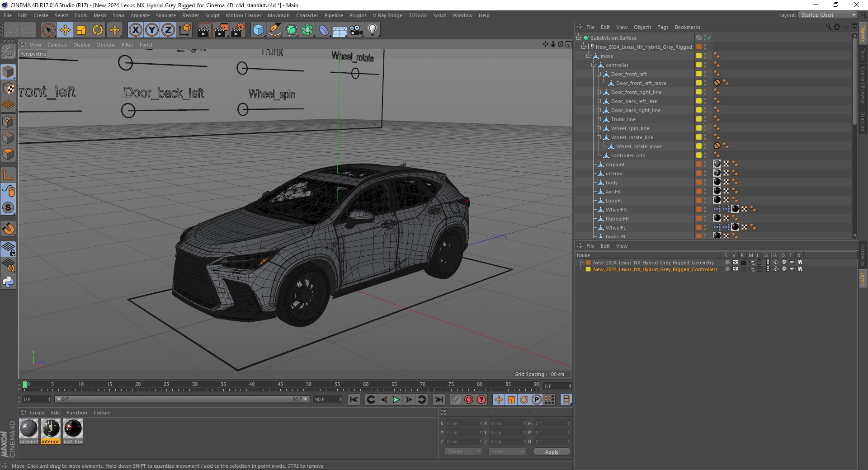Go to the start of animation

click(354, 399)
